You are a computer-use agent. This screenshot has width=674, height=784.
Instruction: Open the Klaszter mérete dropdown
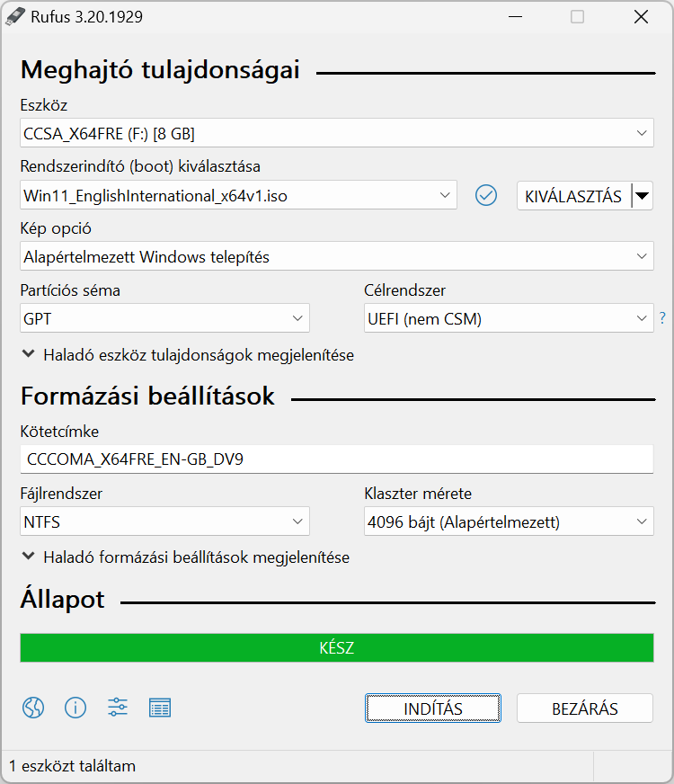click(x=509, y=521)
